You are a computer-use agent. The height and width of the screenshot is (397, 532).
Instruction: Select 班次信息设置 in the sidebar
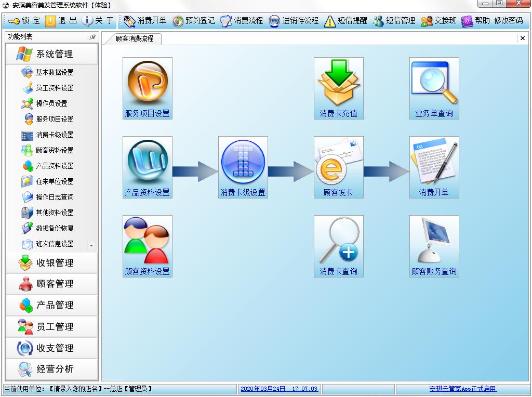[x=47, y=244]
